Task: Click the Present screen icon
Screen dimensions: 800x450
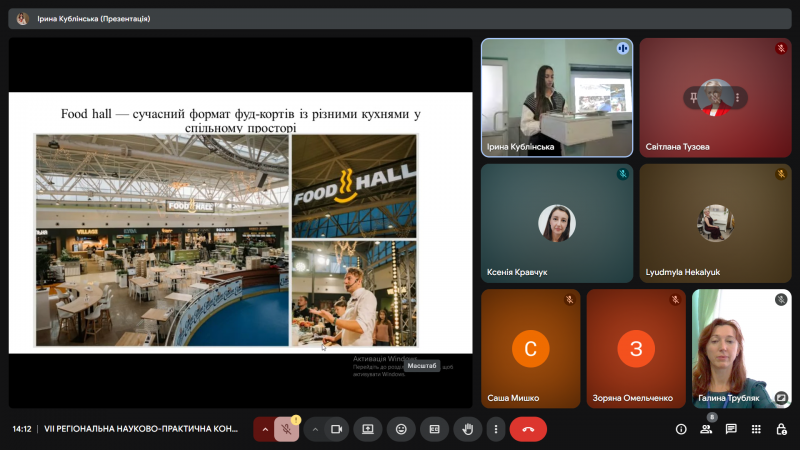Action: click(x=368, y=429)
